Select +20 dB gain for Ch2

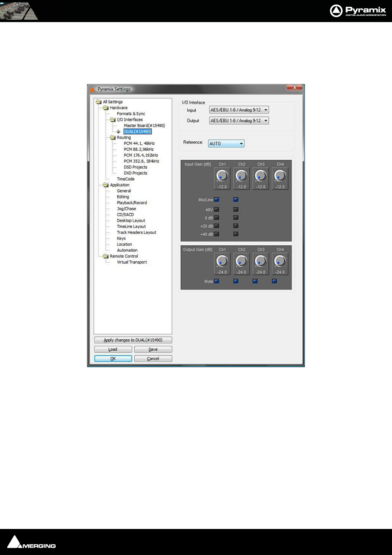tap(236, 226)
